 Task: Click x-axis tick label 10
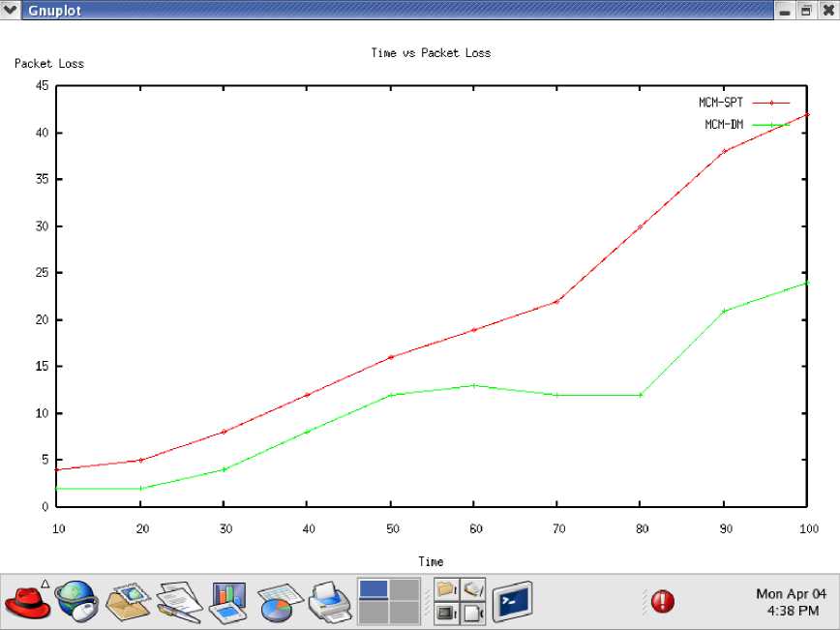58,528
